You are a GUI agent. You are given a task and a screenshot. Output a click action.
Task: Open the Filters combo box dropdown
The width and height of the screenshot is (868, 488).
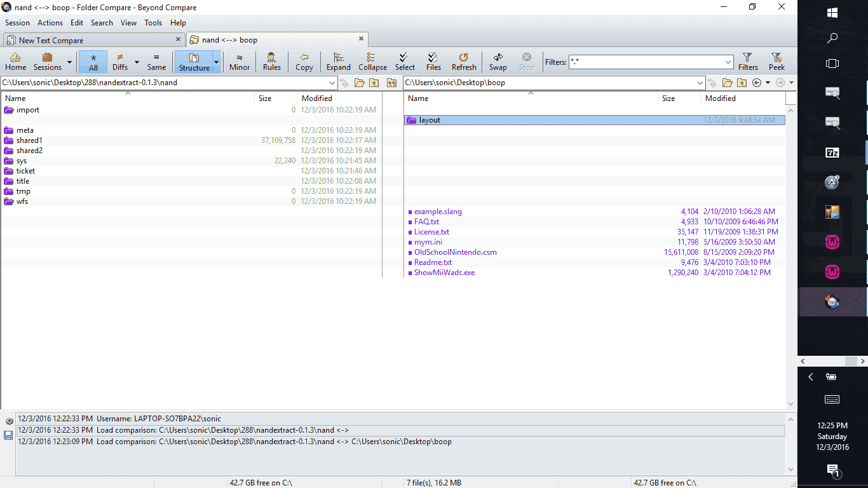click(728, 62)
